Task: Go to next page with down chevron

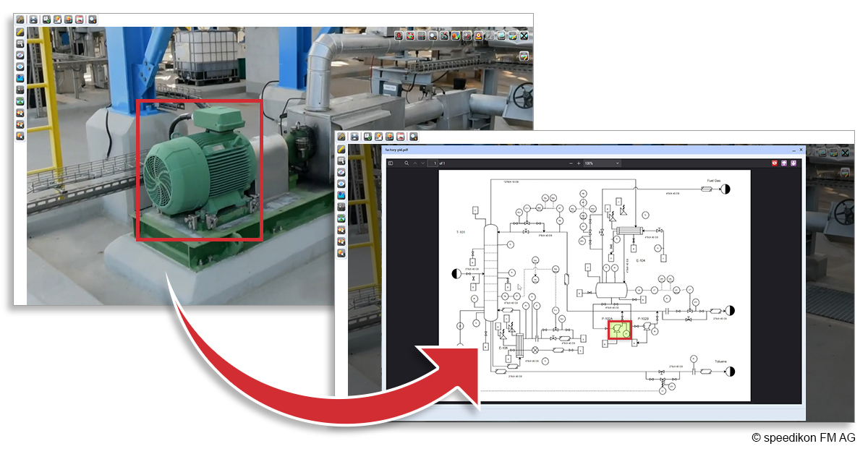Action: click(x=423, y=163)
